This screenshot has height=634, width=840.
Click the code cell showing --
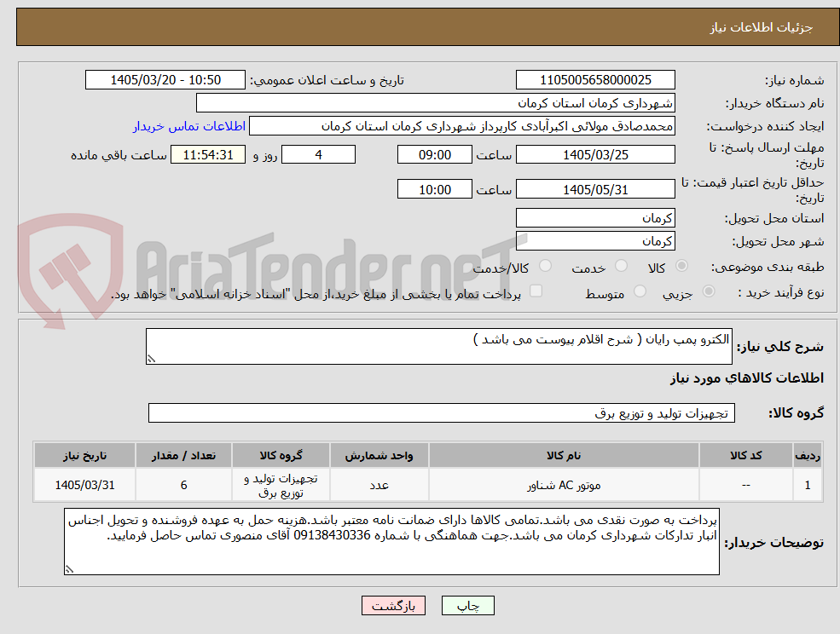point(745,485)
